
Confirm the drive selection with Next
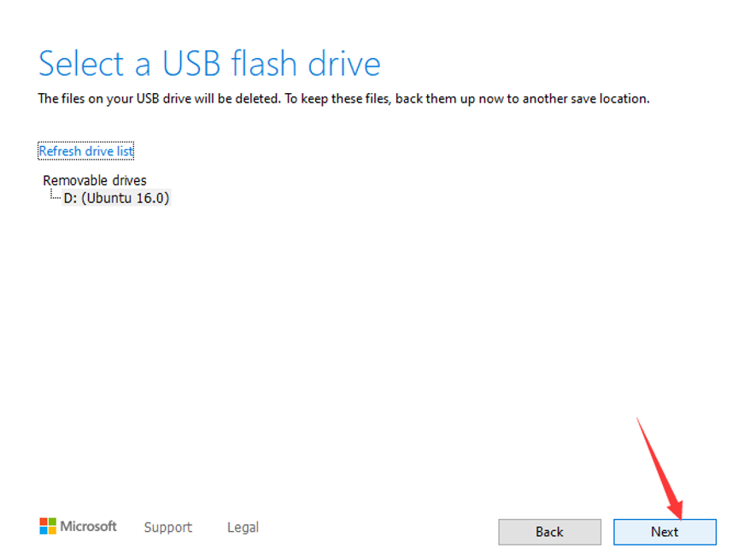click(x=665, y=532)
